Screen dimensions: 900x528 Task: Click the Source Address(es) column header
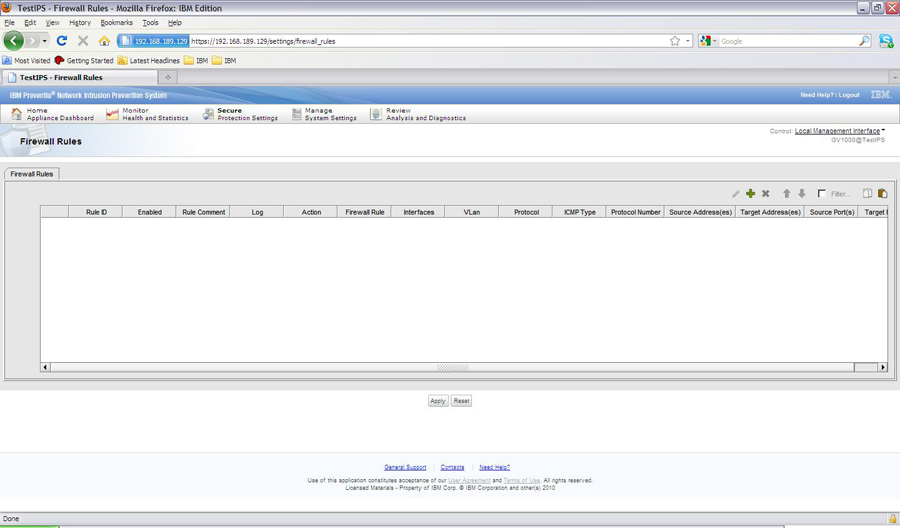pos(700,212)
